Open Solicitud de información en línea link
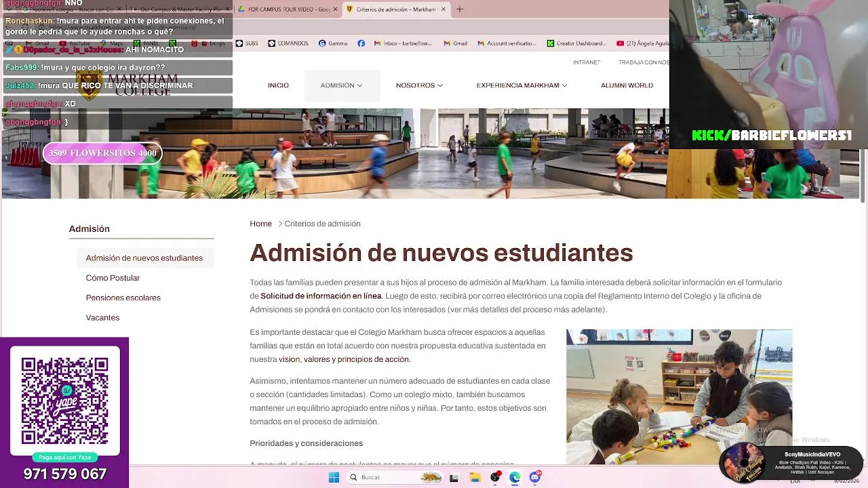This screenshot has height=488, width=868. click(321, 296)
